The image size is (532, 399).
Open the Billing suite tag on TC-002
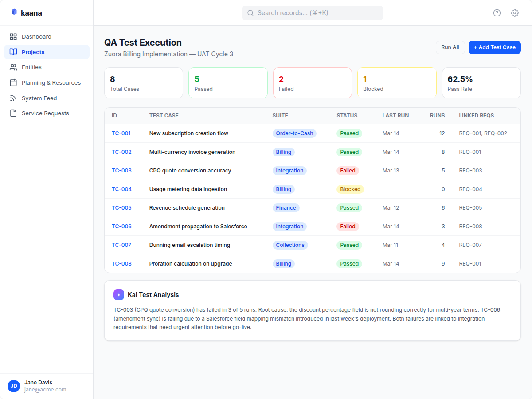click(x=283, y=152)
